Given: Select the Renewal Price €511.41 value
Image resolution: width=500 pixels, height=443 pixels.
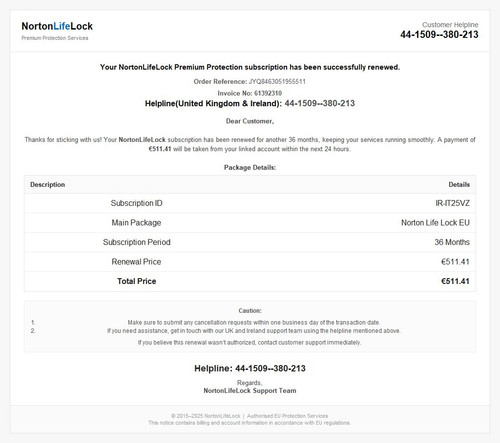Looking at the screenshot, I should coord(455,262).
